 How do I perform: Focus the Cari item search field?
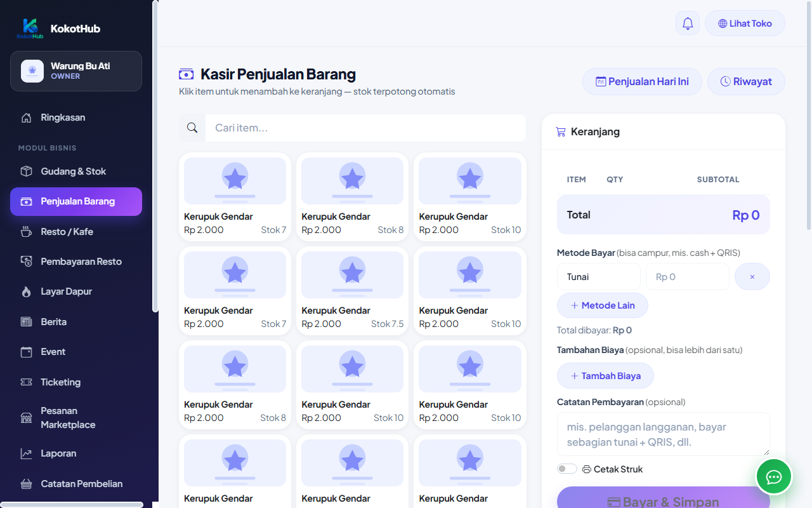(x=365, y=128)
